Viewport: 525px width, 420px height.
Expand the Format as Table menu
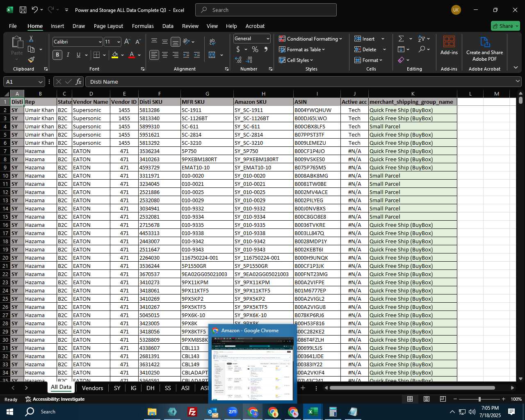coord(302,49)
